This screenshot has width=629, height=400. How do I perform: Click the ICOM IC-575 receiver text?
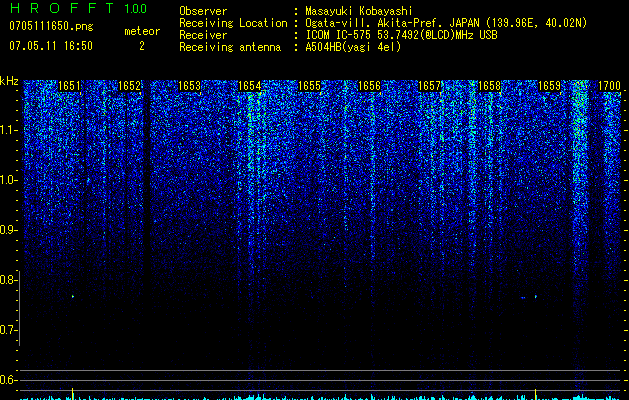(x=401, y=35)
